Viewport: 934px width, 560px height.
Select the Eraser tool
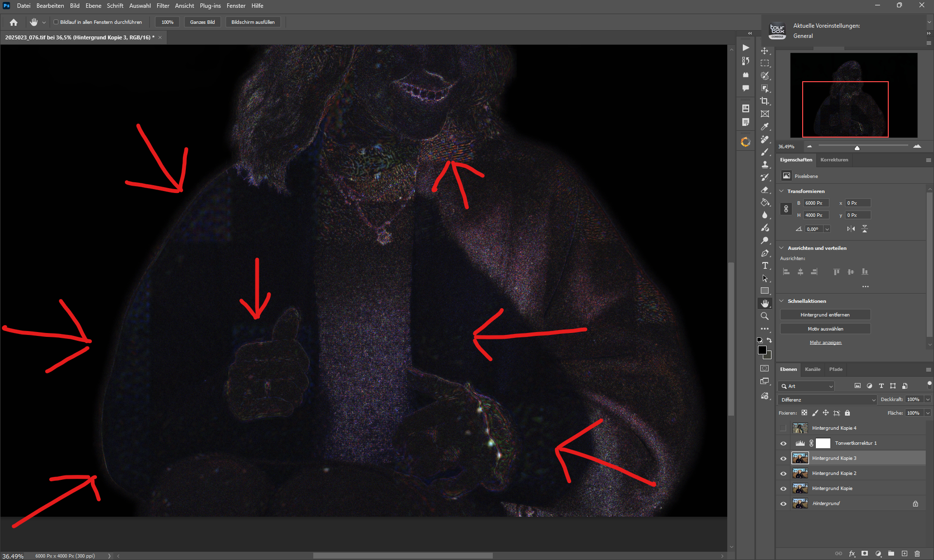[765, 190]
